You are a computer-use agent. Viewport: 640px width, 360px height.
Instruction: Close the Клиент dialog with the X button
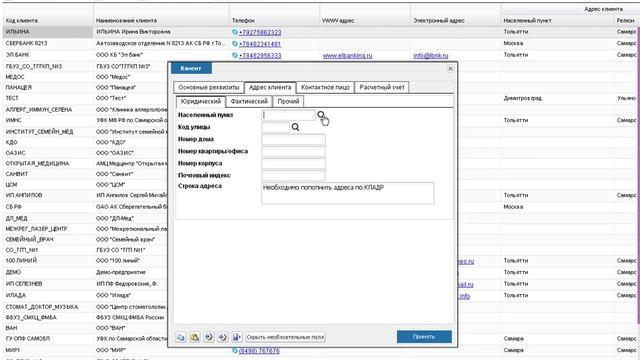point(450,69)
